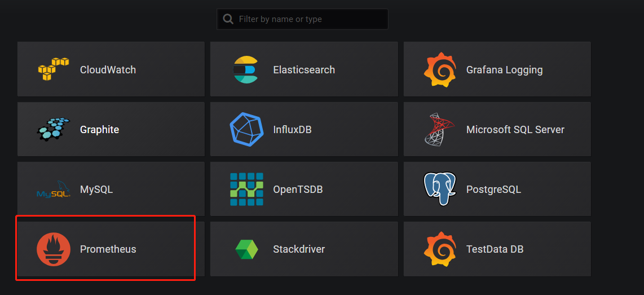
Task: Select the Elasticsearch label
Action: pyautogui.click(x=304, y=69)
